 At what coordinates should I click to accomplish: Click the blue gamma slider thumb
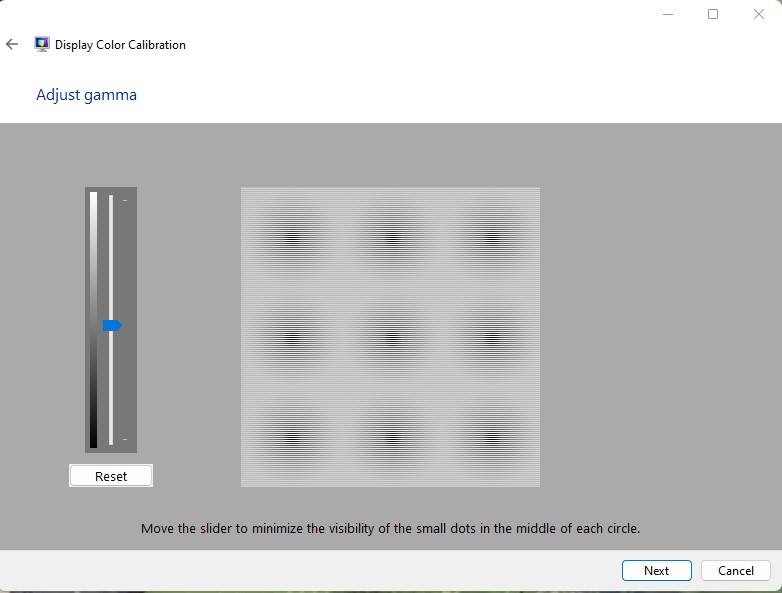coord(112,326)
